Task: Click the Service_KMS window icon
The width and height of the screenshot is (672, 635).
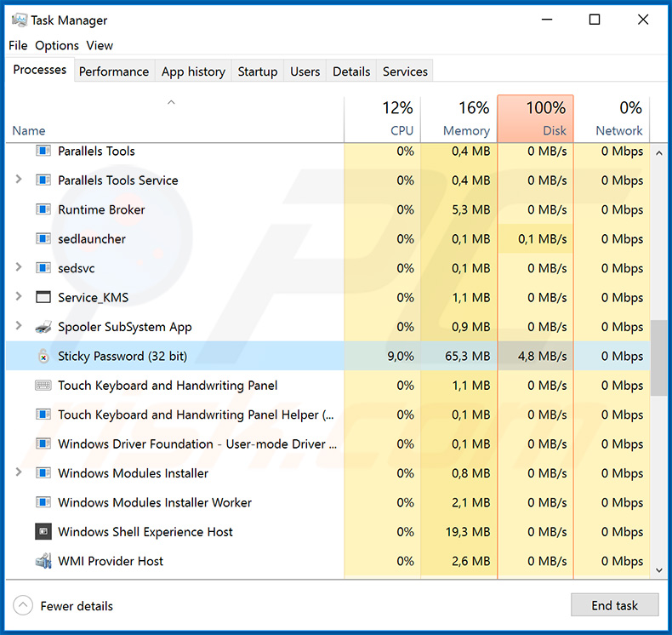Action: tap(43, 298)
